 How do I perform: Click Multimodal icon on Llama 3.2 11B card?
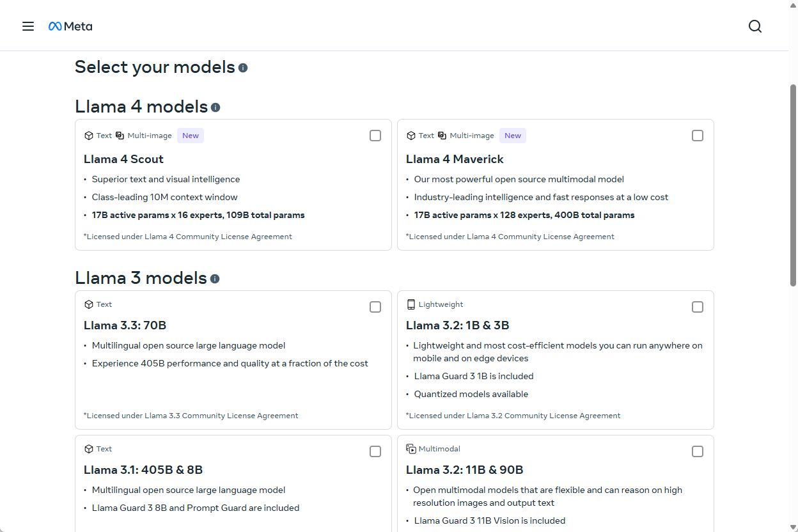(411, 449)
